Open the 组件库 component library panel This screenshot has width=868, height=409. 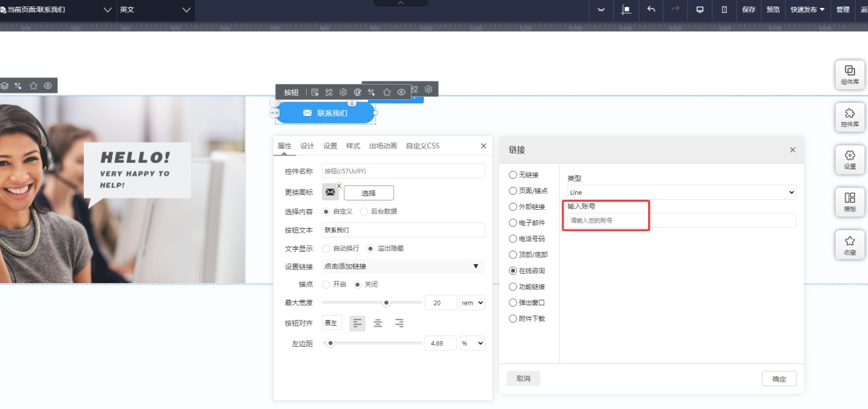pyautogui.click(x=849, y=75)
